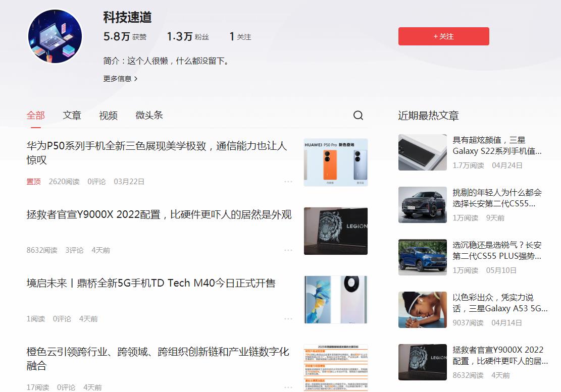This screenshot has height=392, width=561.
Task: Open more options for 鼎桥 TD Tech M40 article
Action: tap(288, 319)
